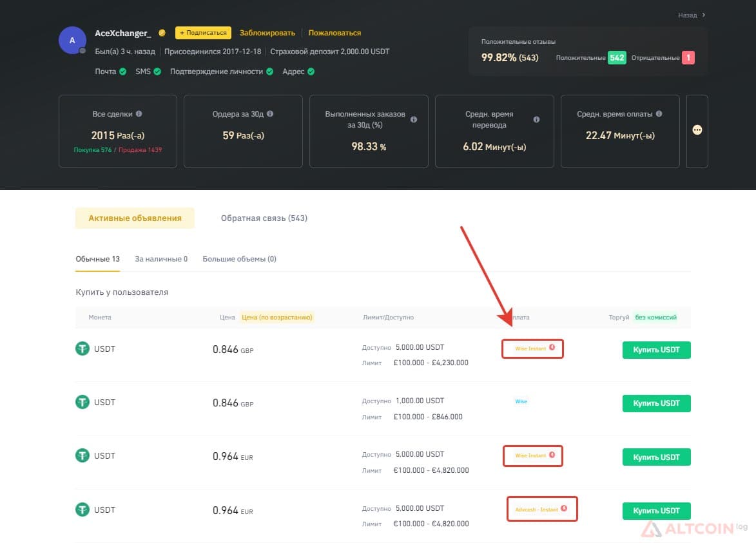Click the без комиссий tag

pyautogui.click(x=655, y=317)
